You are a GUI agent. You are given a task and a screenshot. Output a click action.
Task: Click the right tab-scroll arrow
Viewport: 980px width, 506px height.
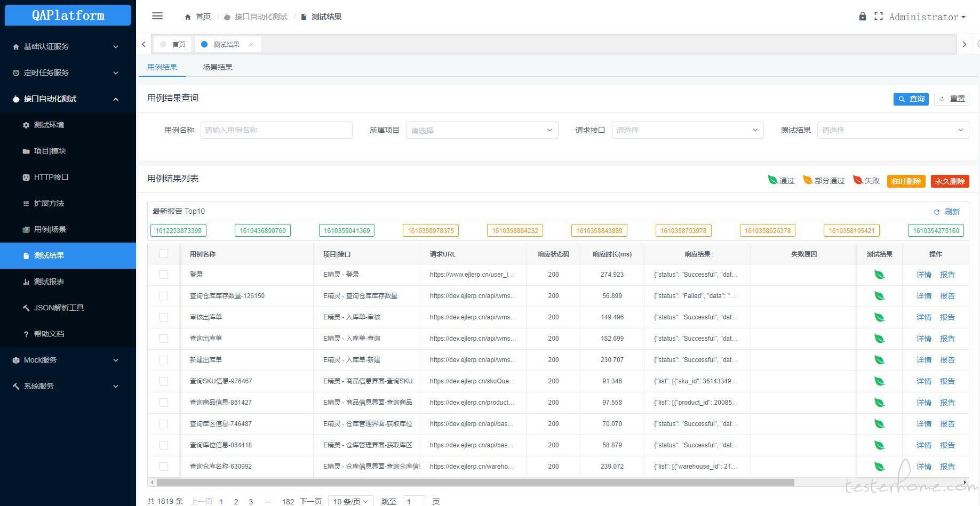point(964,44)
